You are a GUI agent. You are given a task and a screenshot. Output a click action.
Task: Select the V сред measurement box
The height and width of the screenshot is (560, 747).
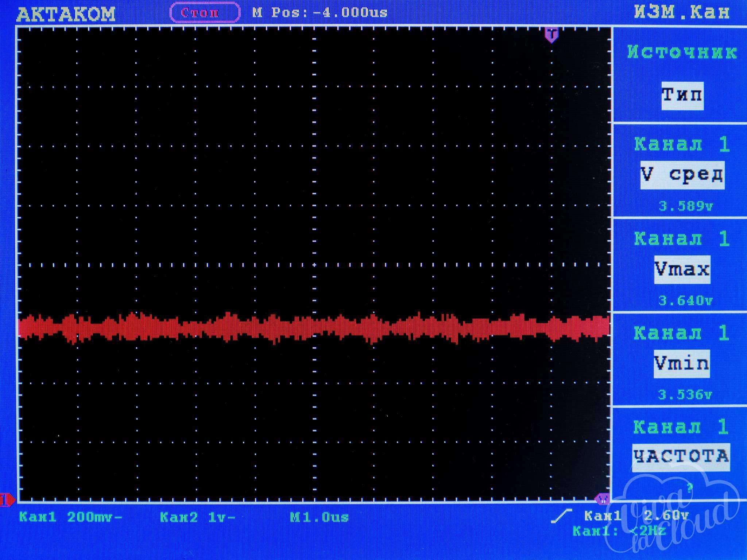682,175
